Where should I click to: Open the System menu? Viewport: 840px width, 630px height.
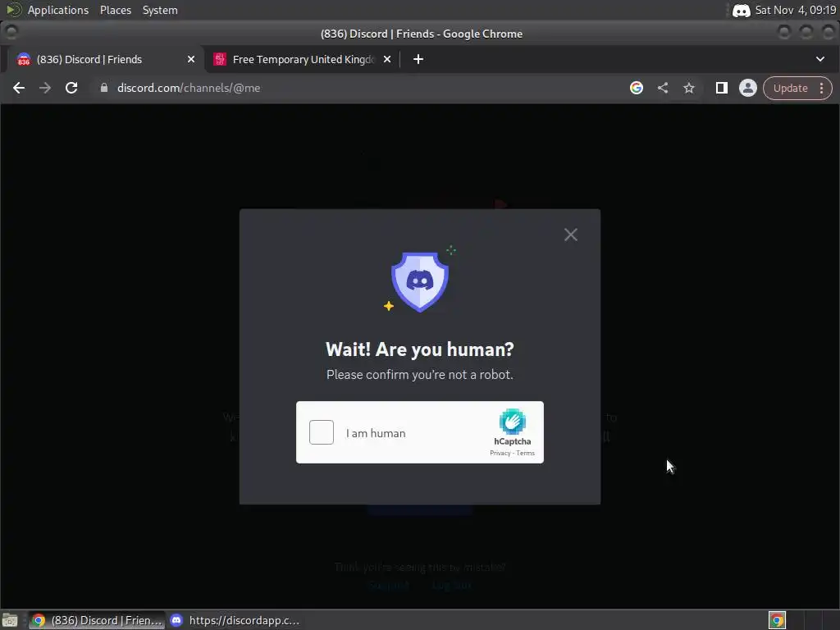point(160,10)
